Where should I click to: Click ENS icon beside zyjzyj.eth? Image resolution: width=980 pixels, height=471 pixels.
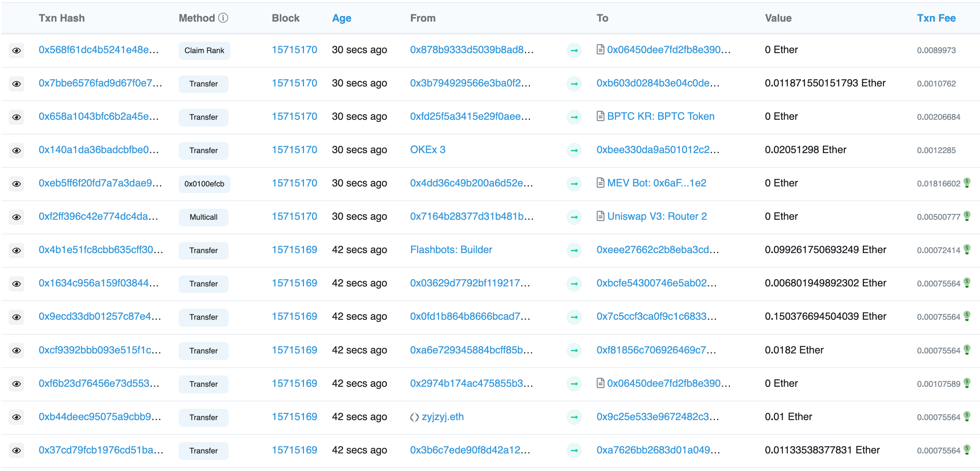[x=414, y=418]
